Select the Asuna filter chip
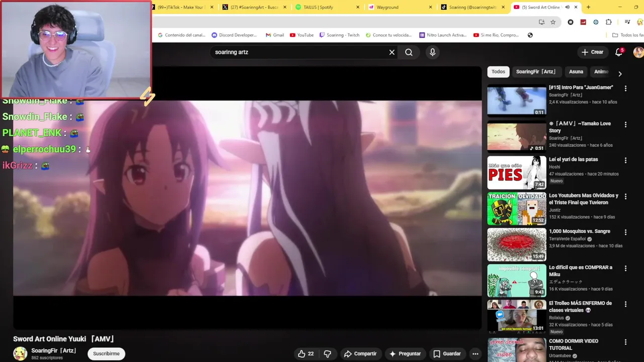 [x=576, y=72]
